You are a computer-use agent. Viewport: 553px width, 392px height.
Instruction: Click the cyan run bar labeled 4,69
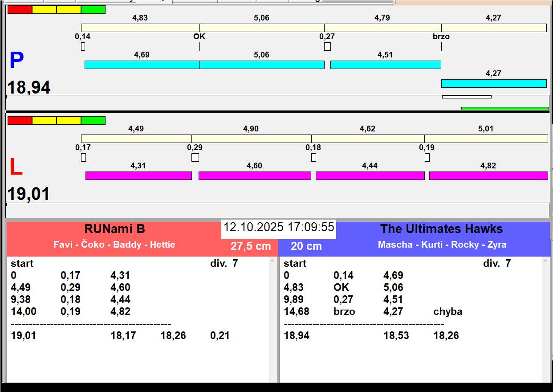pyautogui.click(x=142, y=65)
